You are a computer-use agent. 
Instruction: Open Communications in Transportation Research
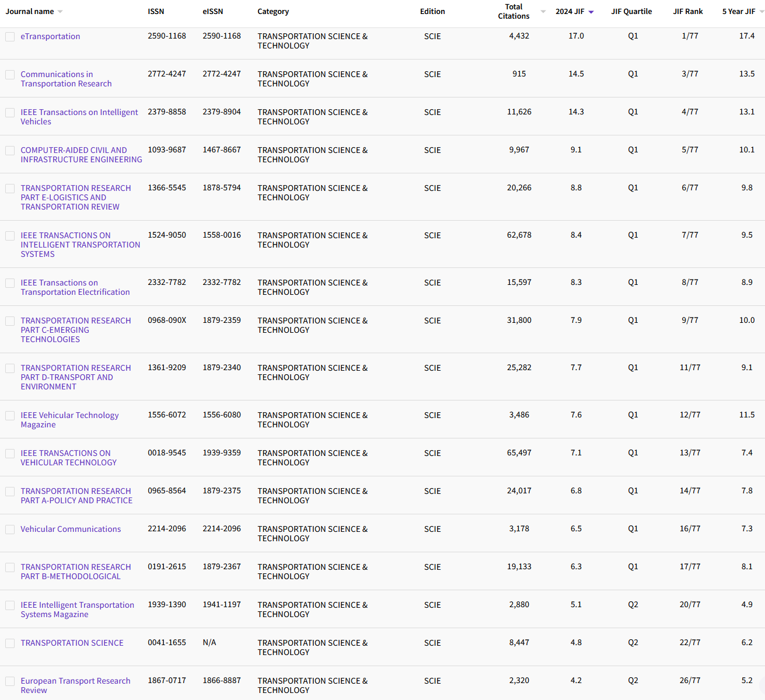coord(65,78)
